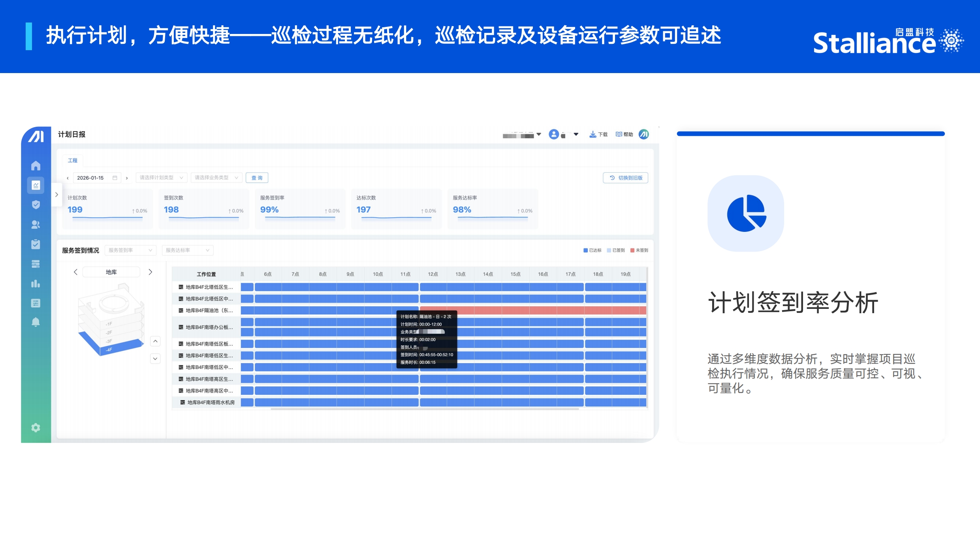Toggle the 未签到 legend item
The width and height of the screenshot is (980, 551).
[x=639, y=250]
